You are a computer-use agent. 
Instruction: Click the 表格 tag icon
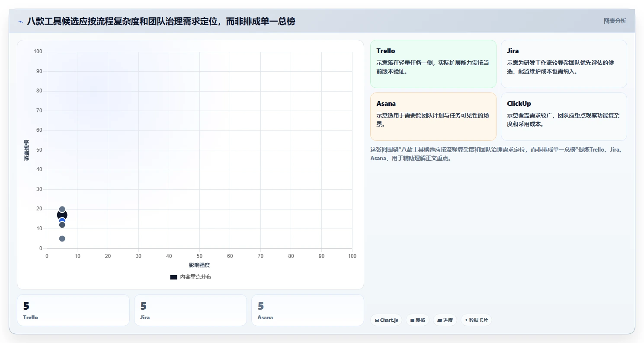[412, 321]
